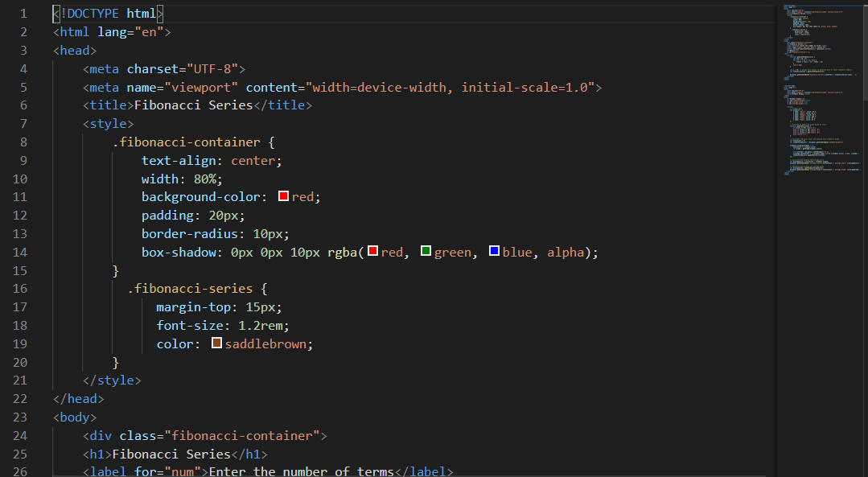Click the '80%' width value
868x477 pixels.
205,179
